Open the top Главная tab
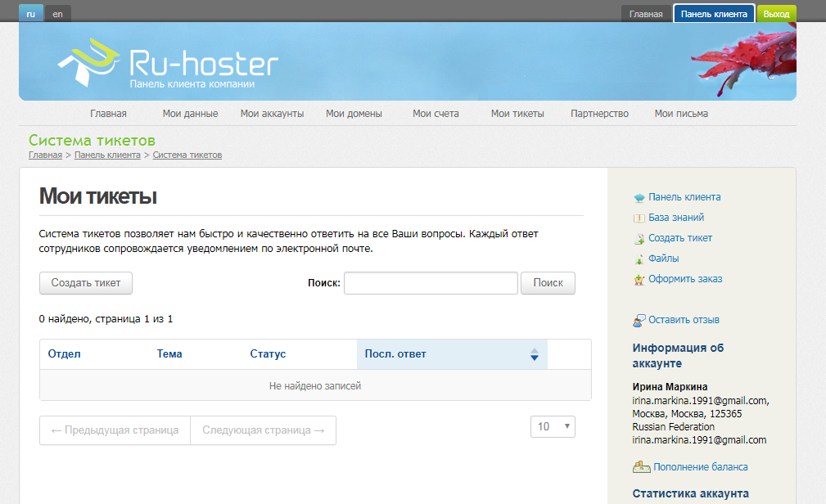This screenshot has height=504, width=826. pos(646,14)
